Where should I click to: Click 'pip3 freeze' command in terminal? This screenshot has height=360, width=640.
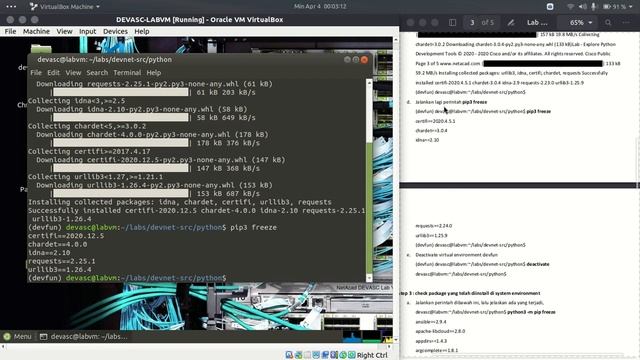click(x=253, y=227)
